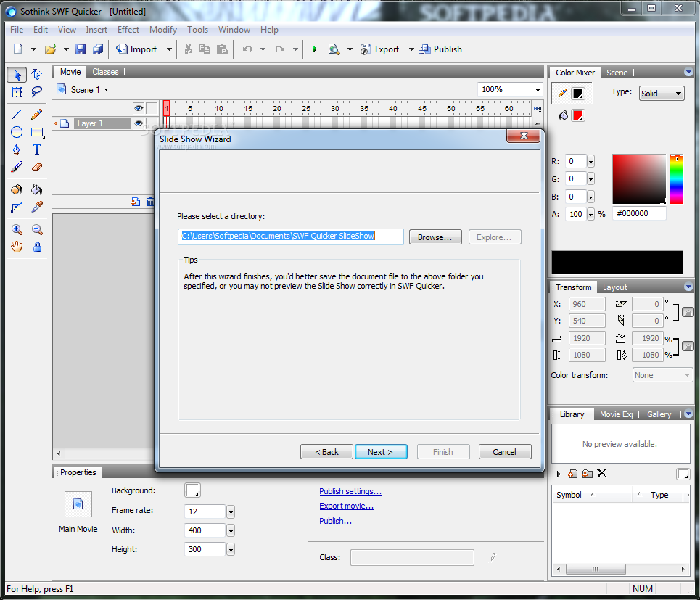Viewport: 700px width, 600px height.
Task: Open the Modify menu
Action: tap(163, 30)
